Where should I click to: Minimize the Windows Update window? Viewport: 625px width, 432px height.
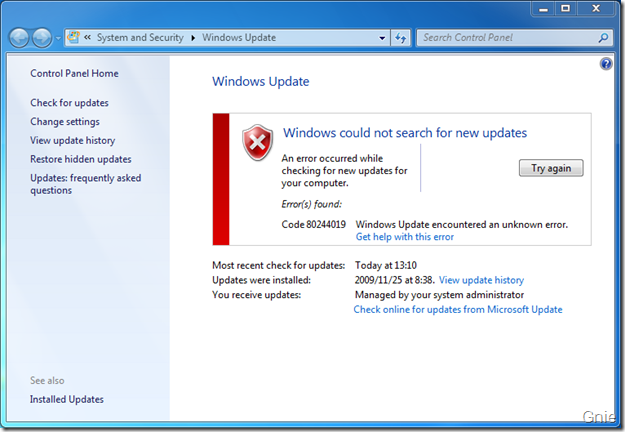click(x=543, y=9)
